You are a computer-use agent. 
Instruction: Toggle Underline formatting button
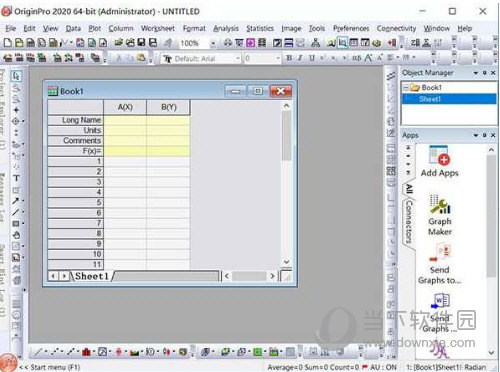[x=312, y=58]
